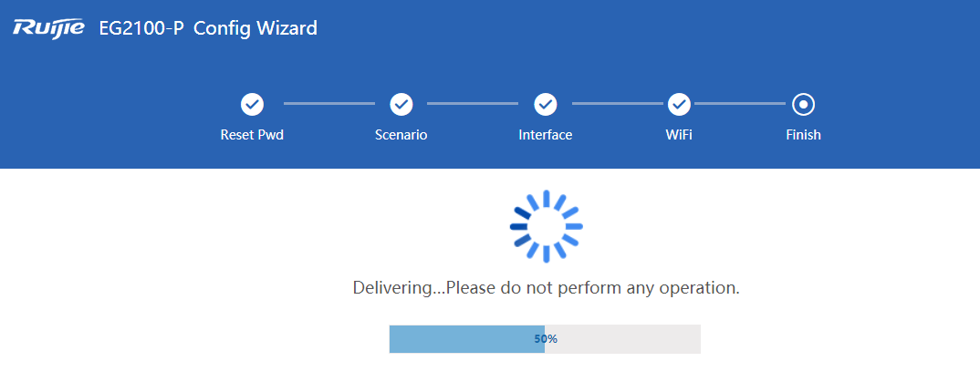The image size is (980, 372).
Task: Click the Interface step checkmark icon
Action: pos(546,105)
